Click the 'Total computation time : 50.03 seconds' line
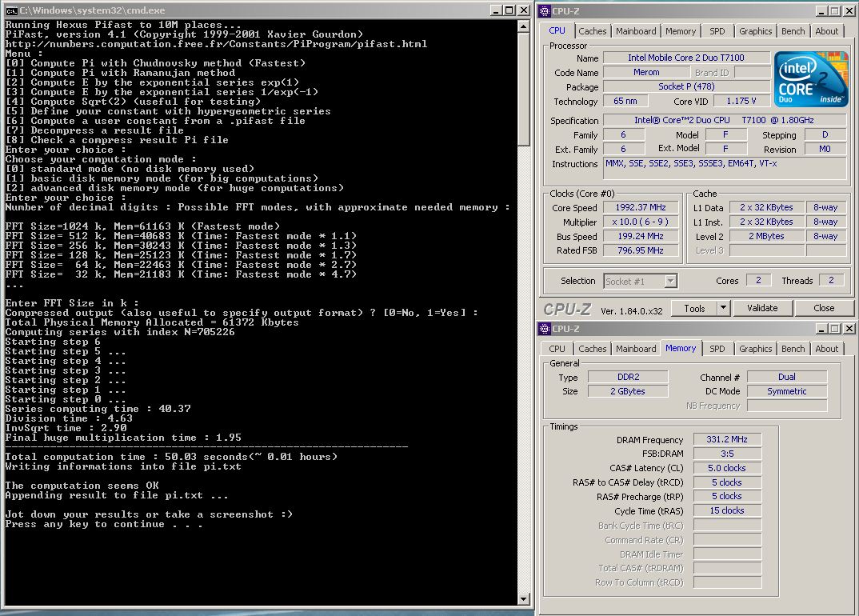This screenshot has width=859, height=616. (171, 457)
